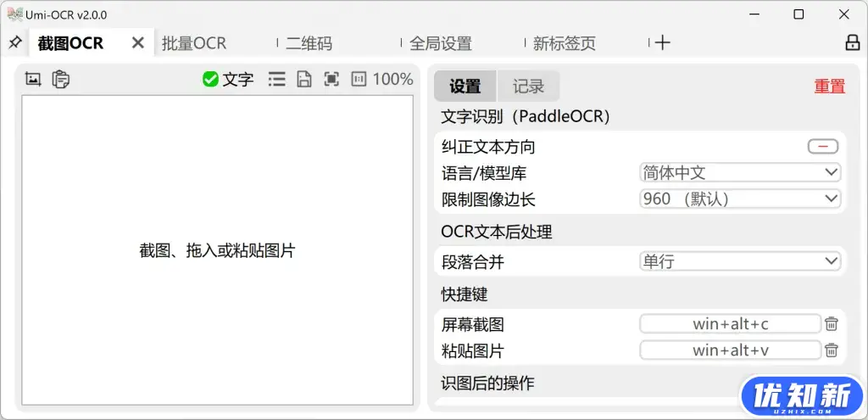Click the pin window icon beside the tabs
The height and width of the screenshot is (420, 868).
coord(15,42)
